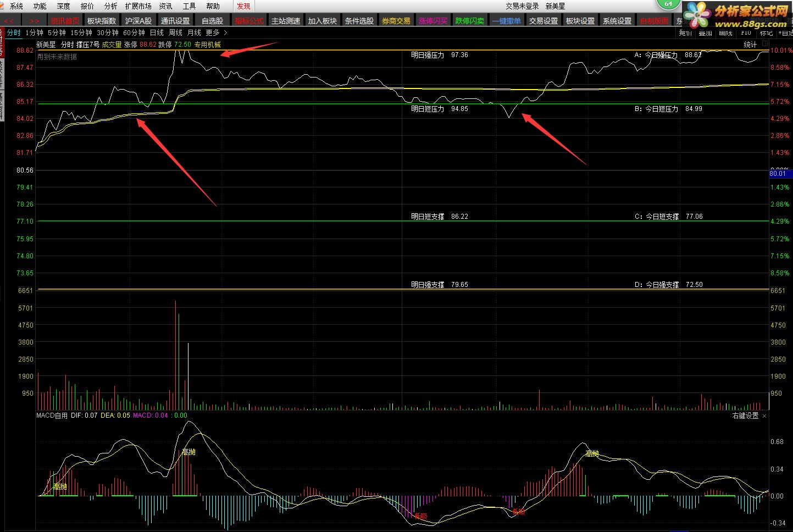
Task: Switch to the 分时 chart tab
Action: click(14, 33)
